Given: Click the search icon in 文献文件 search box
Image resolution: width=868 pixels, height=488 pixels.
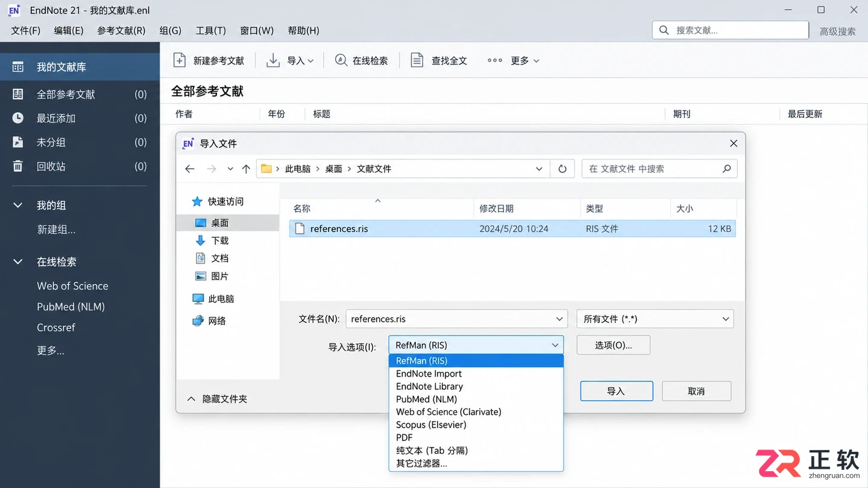Looking at the screenshot, I should click(727, 169).
